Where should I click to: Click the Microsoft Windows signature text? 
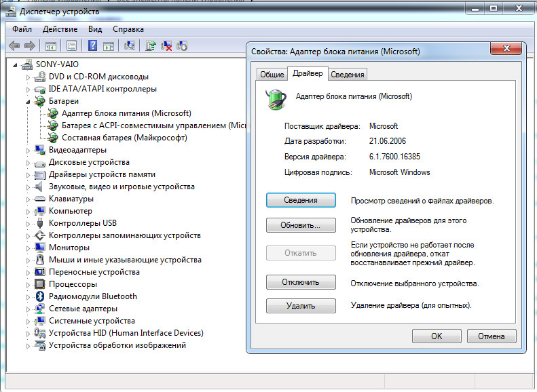pos(399,172)
